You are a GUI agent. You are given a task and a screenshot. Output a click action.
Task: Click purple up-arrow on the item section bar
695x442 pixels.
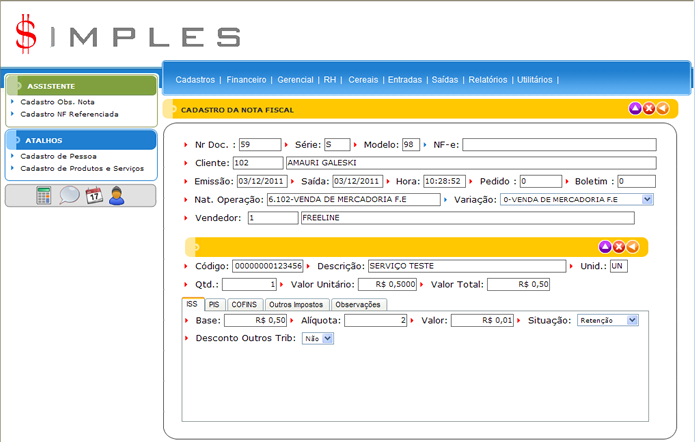(605, 246)
